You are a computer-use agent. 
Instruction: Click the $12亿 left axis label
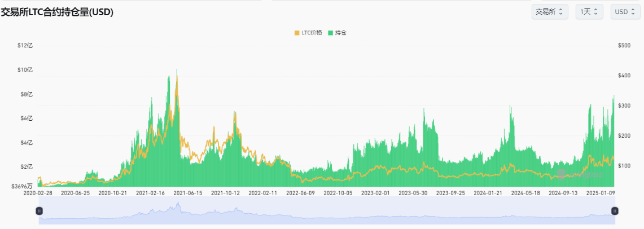[25, 46]
